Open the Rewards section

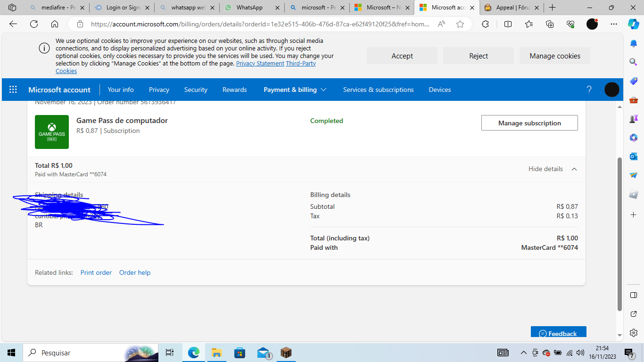(235, 90)
